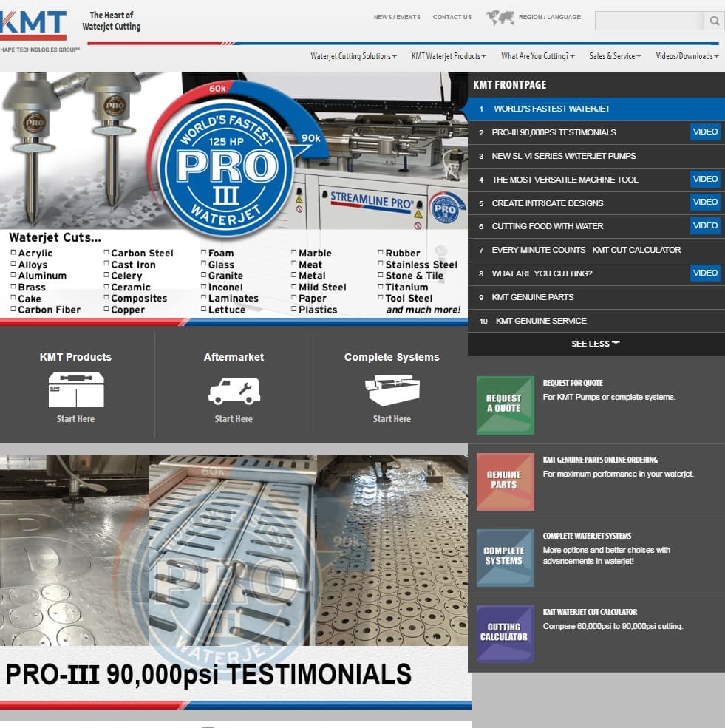
Task: Click the search magnifier icon
Action: 715,21
